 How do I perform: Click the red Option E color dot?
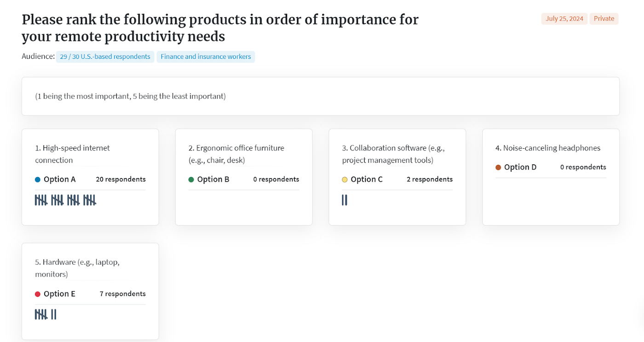(x=38, y=294)
